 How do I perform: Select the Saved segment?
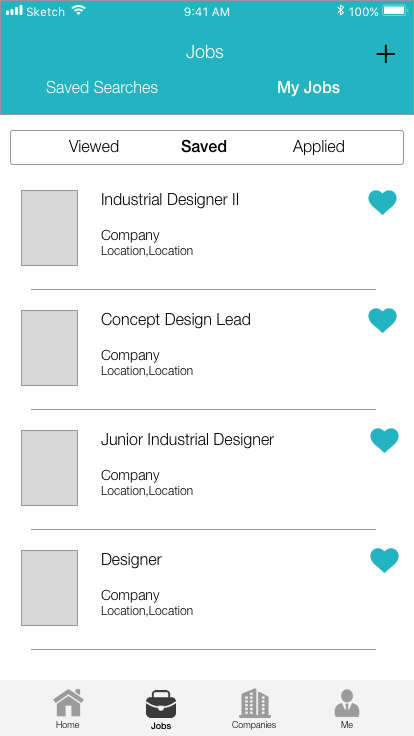[204, 146]
